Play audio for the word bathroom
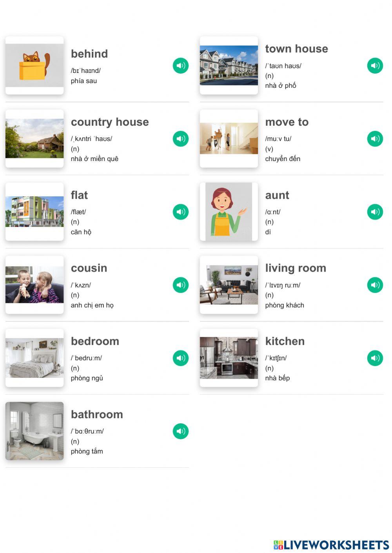The image size is (392, 553). tap(181, 431)
